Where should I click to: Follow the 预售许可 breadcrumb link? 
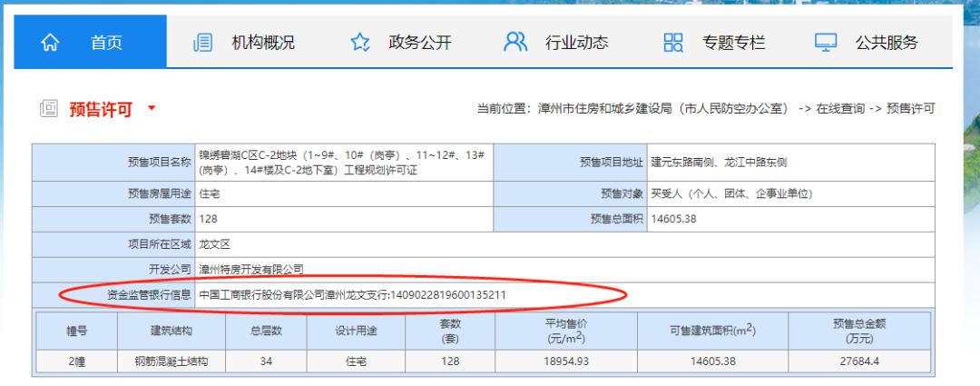[x=911, y=109]
